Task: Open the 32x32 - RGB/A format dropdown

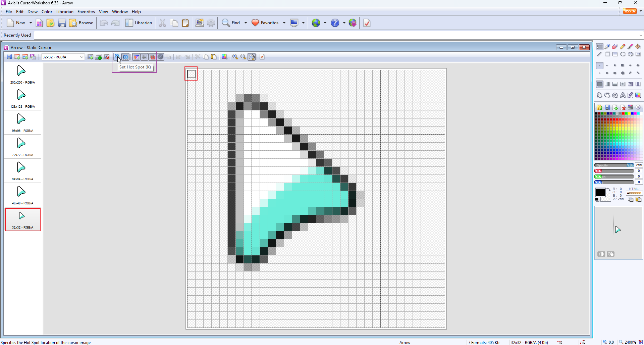Action: [x=82, y=57]
